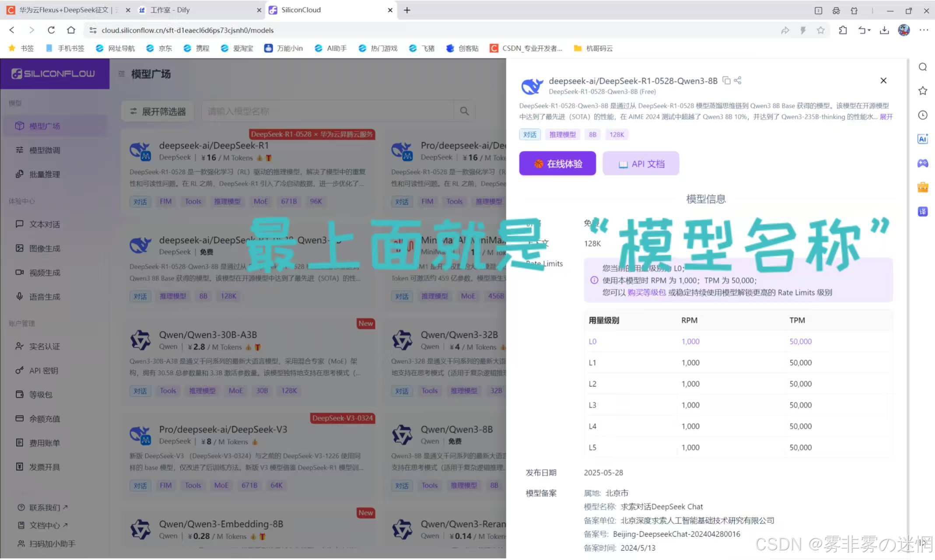The image size is (935, 560).
Task: Open the right sidebar AI assistant icon
Action: 923,139
